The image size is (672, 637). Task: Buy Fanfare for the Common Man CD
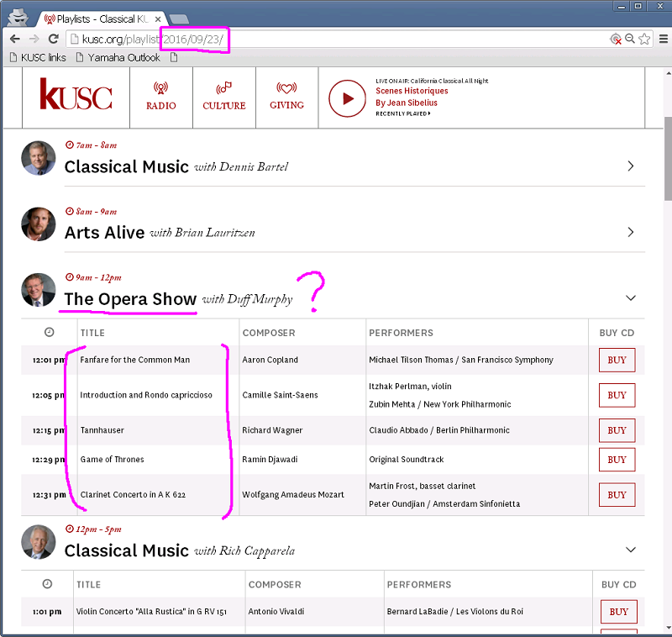617,360
